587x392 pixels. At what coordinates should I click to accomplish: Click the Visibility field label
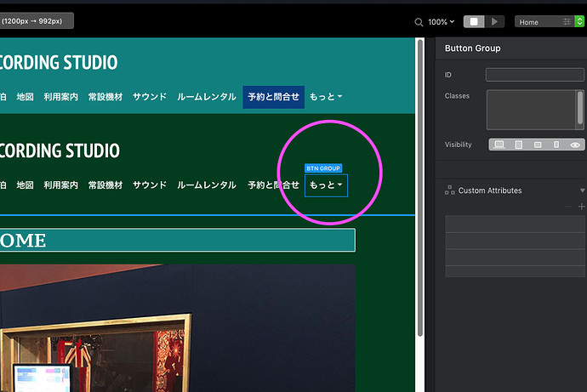coord(459,145)
